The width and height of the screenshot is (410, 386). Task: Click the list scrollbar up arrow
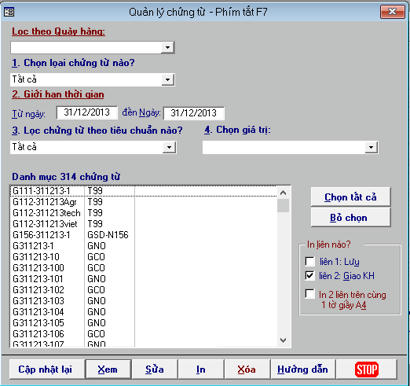tap(283, 193)
